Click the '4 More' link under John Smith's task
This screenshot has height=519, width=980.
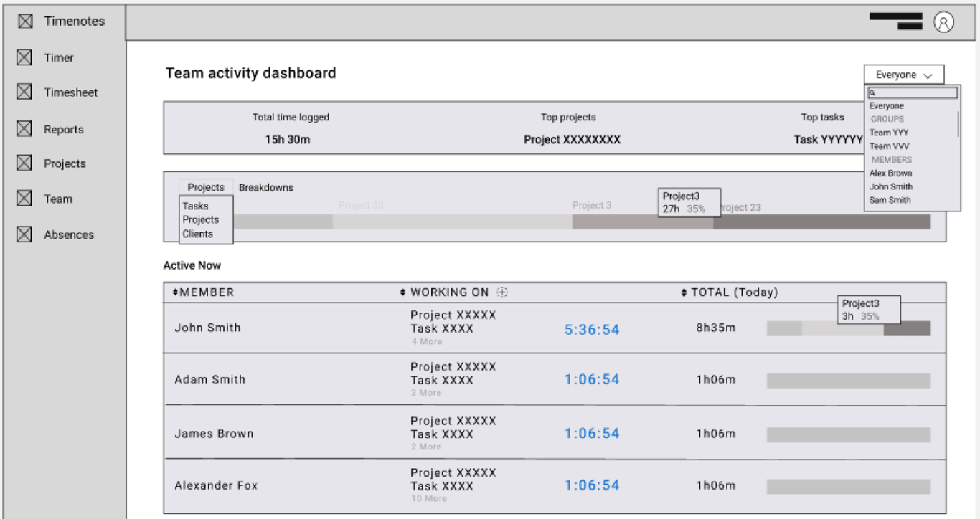click(x=427, y=342)
